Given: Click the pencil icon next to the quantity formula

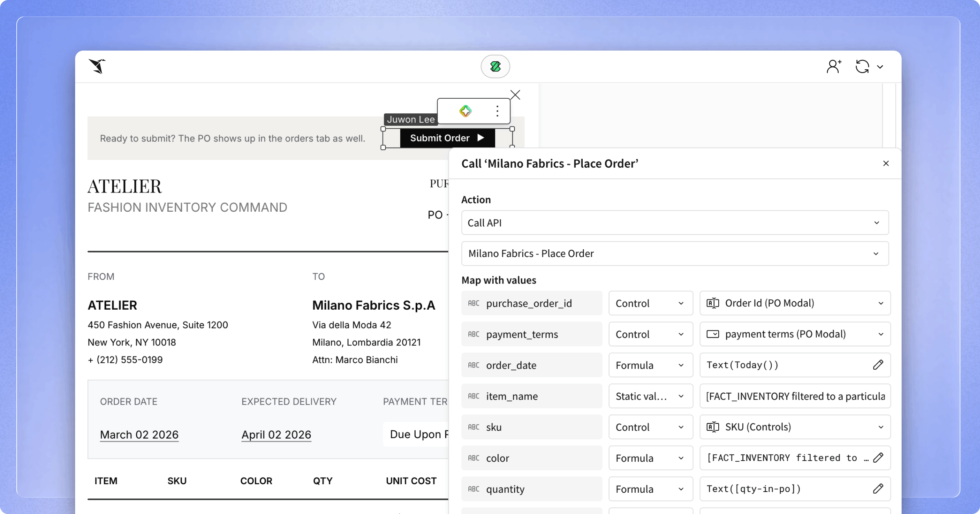Looking at the screenshot, I should [x=878, y=489].
